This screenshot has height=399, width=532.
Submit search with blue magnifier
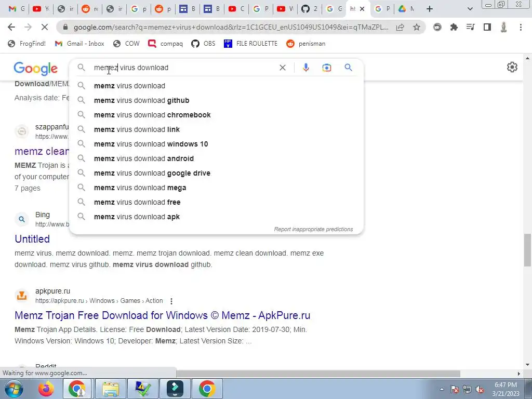pyautogui.click(x=348, y=68)
